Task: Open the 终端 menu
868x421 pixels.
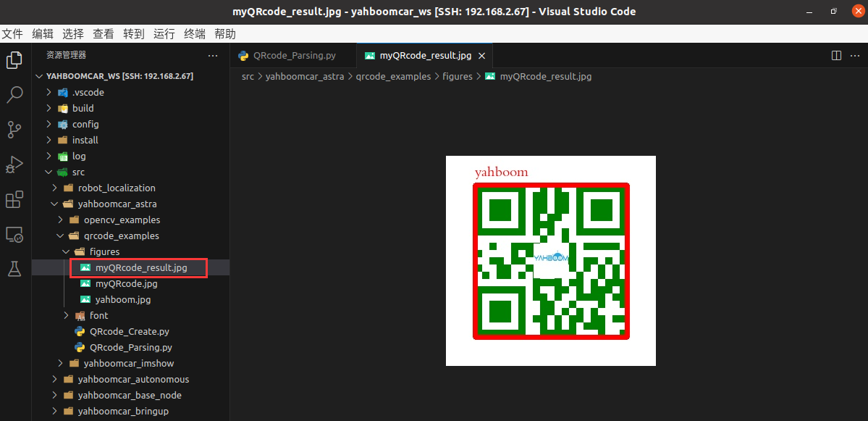Action: coord(195,34)
